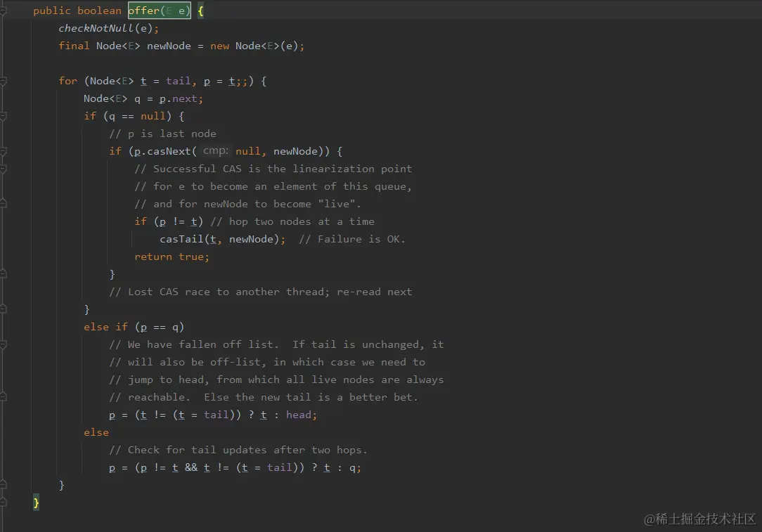Screen dimensions: 762x532
Task: Click the 'next' field in 'q = p.next;'
Action: (185, 98)
